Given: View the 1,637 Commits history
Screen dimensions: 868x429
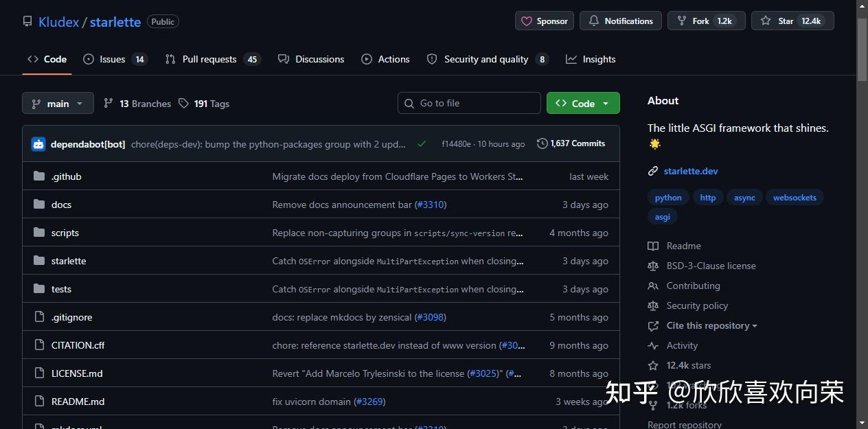Looking at the screenshot, I should 571,143.
